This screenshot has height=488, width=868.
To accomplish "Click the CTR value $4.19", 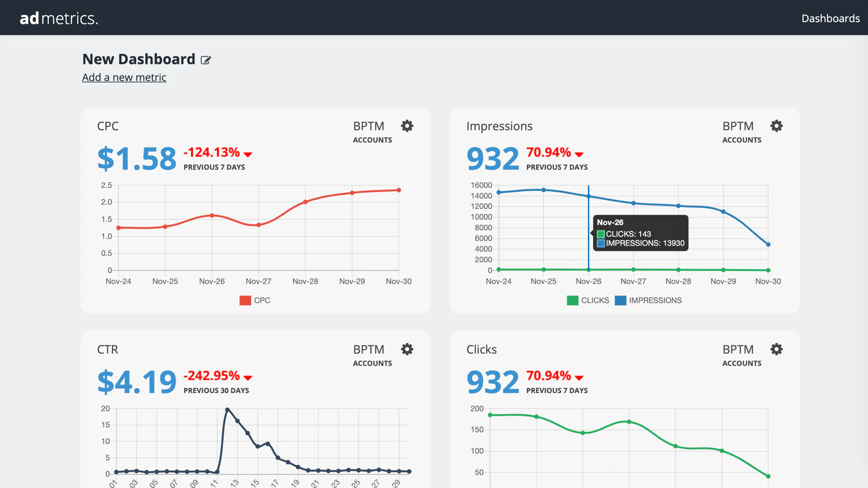I will pos(137,382).
